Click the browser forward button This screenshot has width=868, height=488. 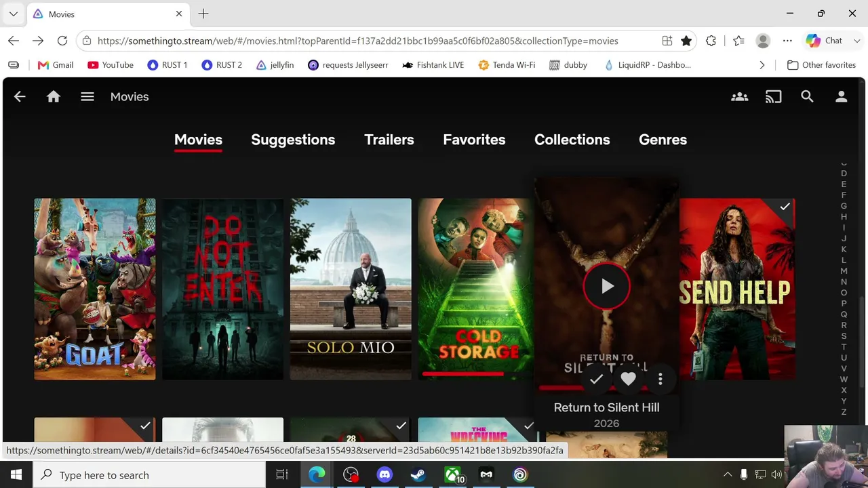click(38, 41)
